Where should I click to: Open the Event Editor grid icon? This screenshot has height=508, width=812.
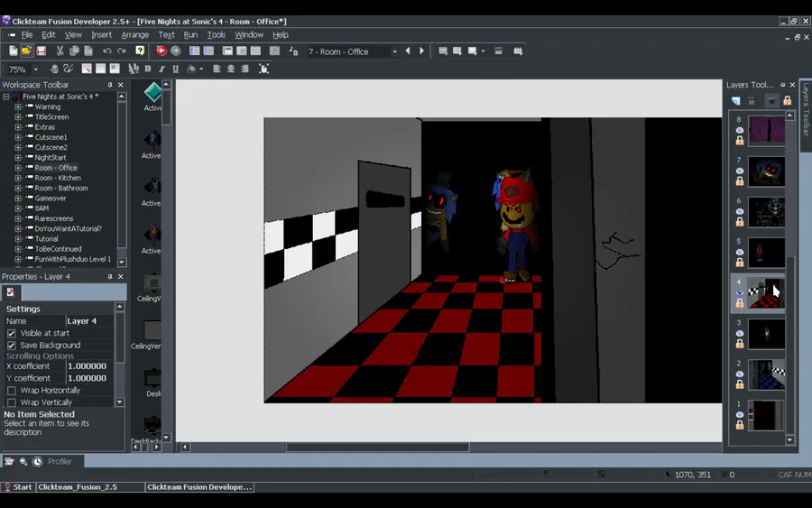coord(242,51)
